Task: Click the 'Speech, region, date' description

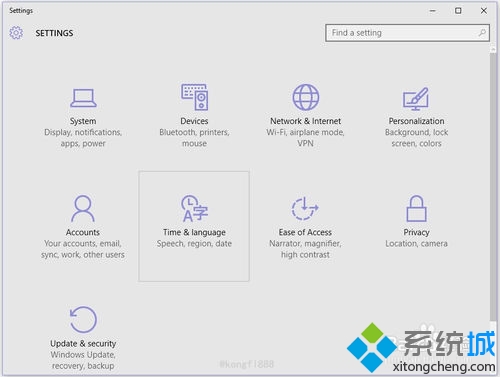Action: (194, 244)
